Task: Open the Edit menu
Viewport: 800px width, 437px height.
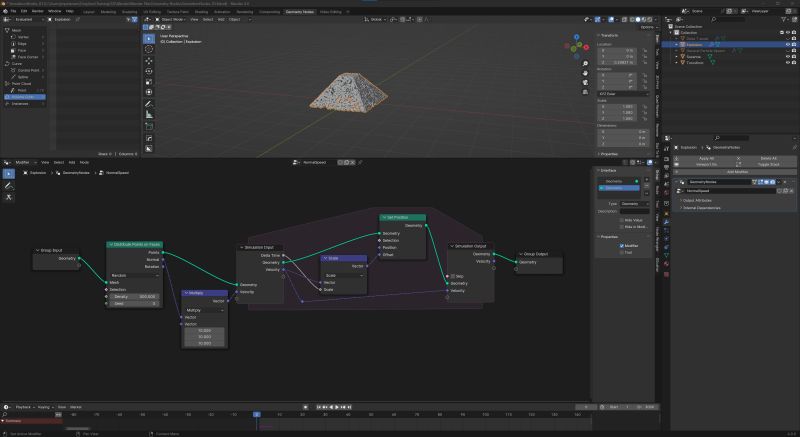Action: [24, 11]
